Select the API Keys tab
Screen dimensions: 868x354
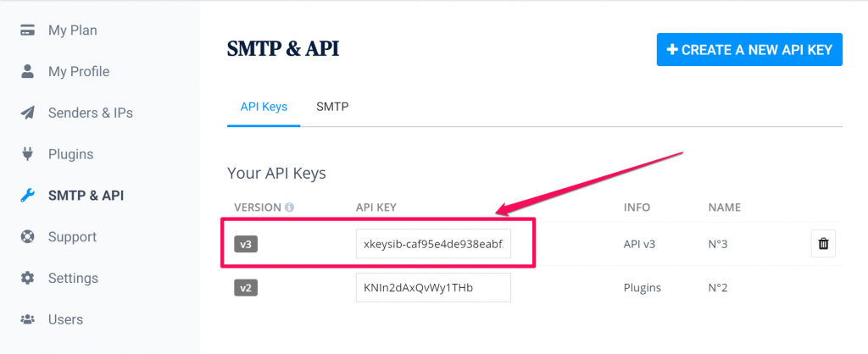pyautogui.click(x=264, y=106)
